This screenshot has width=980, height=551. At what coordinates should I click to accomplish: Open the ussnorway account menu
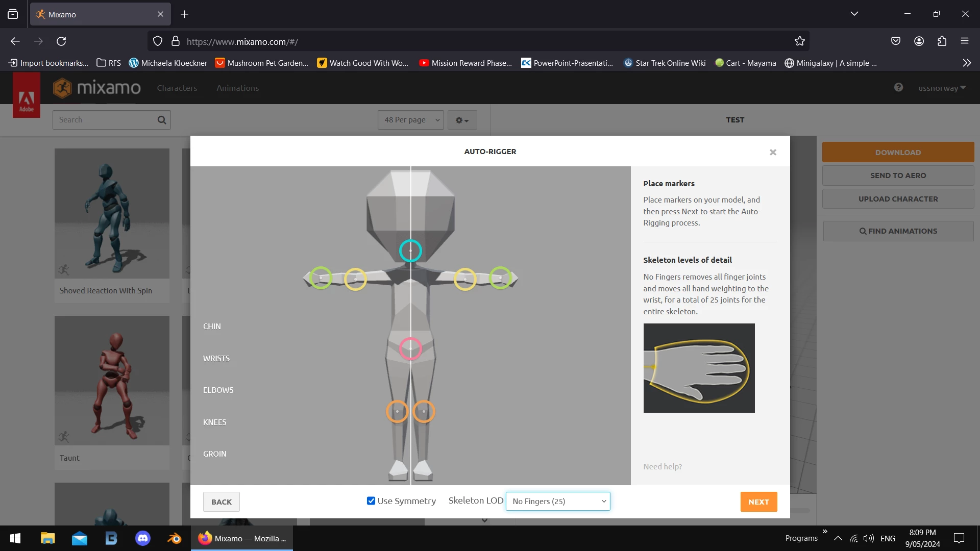942,88
